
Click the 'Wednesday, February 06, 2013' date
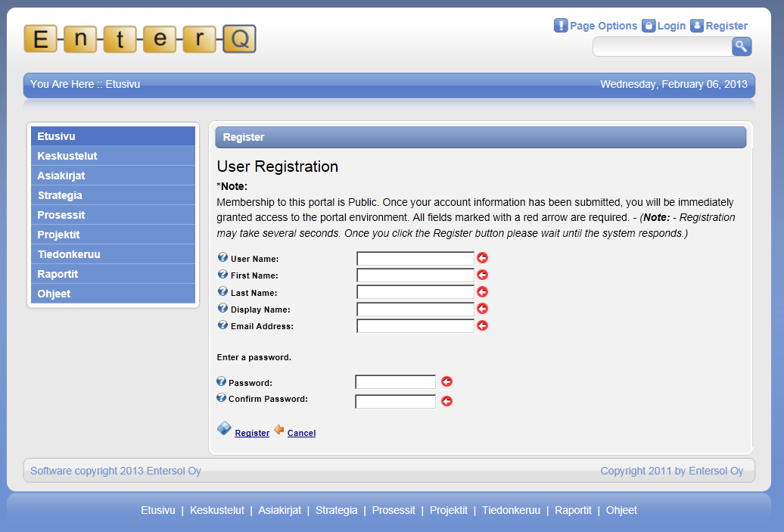coord(674,84)
